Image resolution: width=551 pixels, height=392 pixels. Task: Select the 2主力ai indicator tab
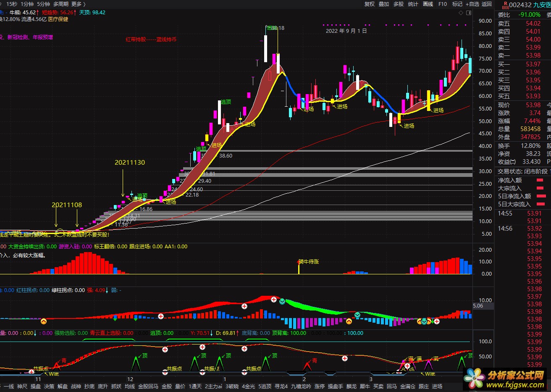point(214,387)
